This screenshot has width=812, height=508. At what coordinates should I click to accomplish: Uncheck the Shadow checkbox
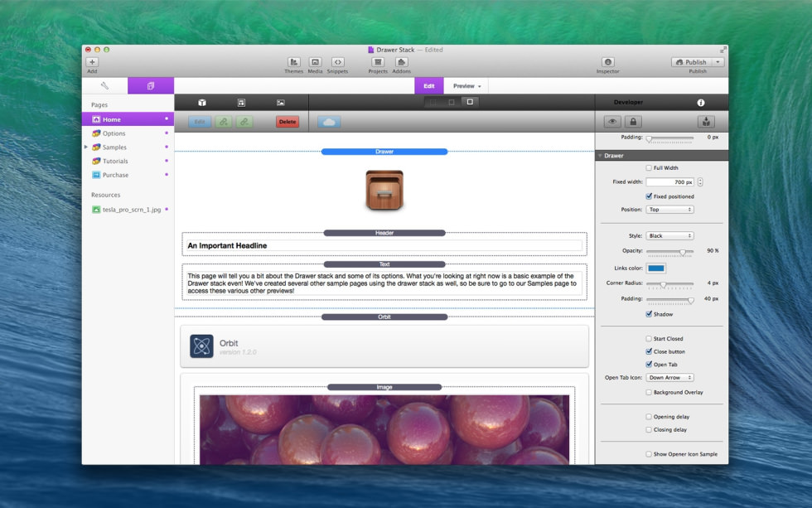648,314
